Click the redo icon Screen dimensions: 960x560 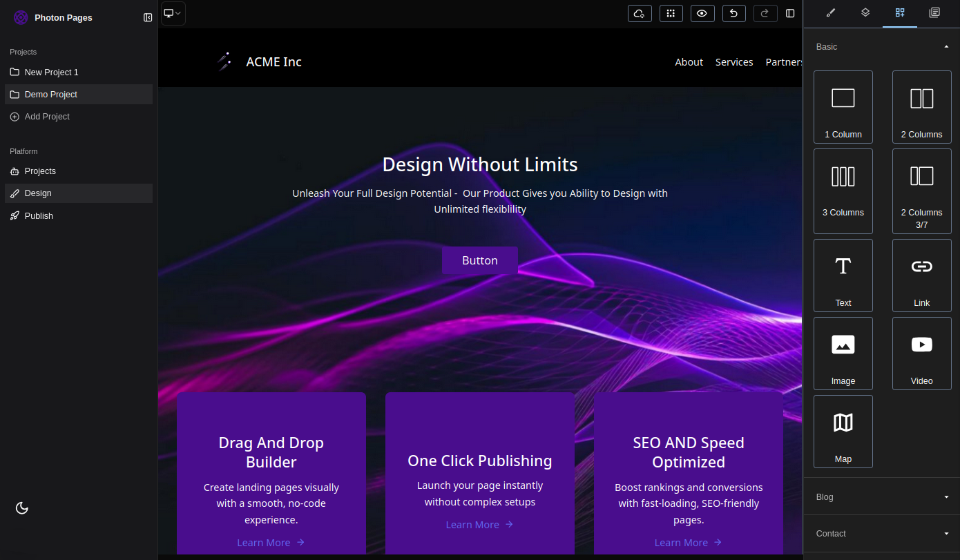(765, 13)
